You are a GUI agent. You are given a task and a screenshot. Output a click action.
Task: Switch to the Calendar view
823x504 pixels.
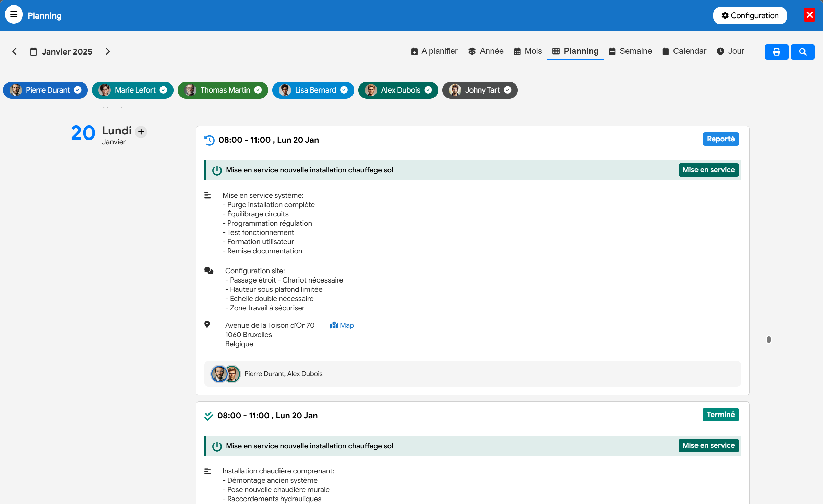coord(684,51)
